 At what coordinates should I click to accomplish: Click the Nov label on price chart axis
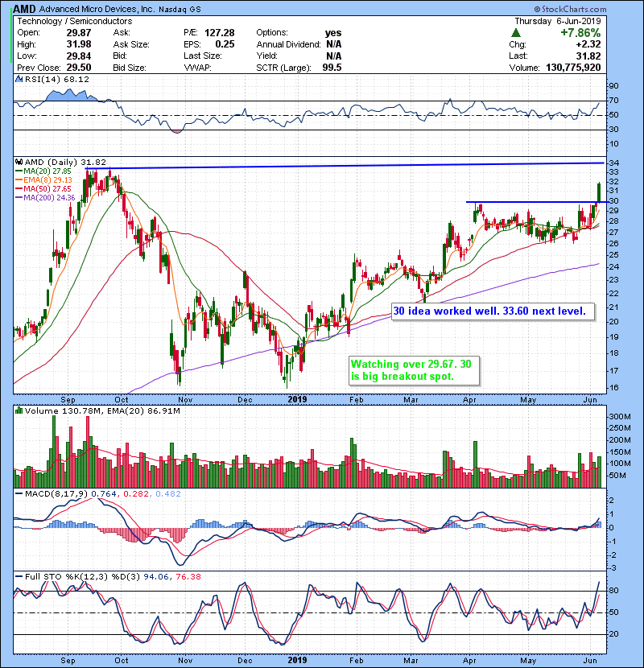pyautogui.click(x=185, y=400)
